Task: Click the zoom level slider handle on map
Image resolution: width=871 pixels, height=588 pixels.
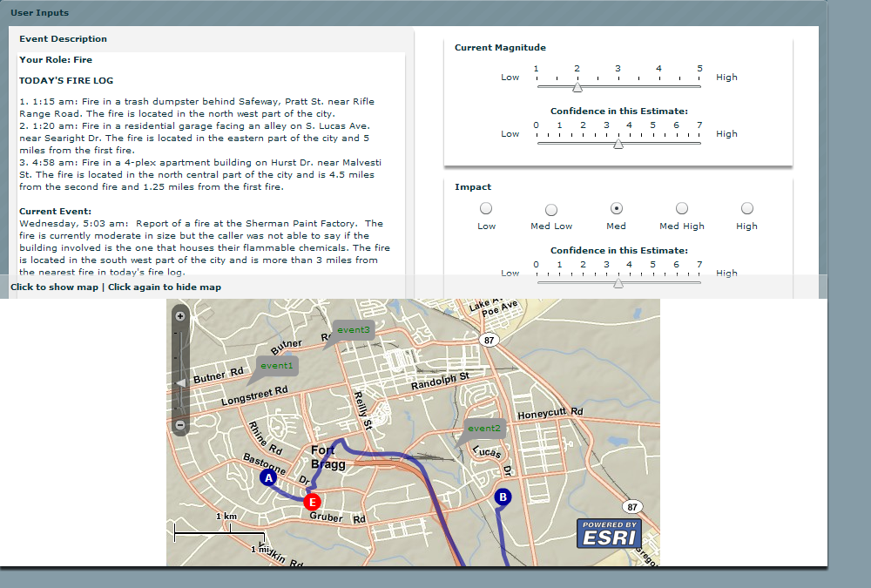Action: [180, 383]
